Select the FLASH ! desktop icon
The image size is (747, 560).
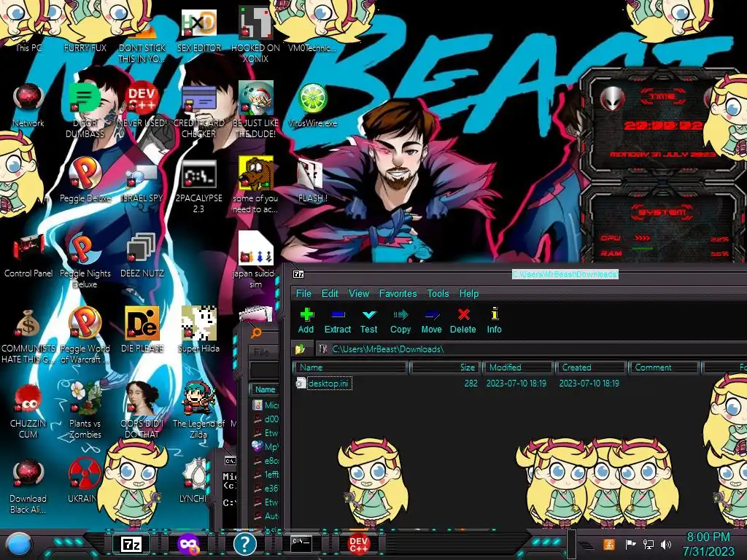312,181
